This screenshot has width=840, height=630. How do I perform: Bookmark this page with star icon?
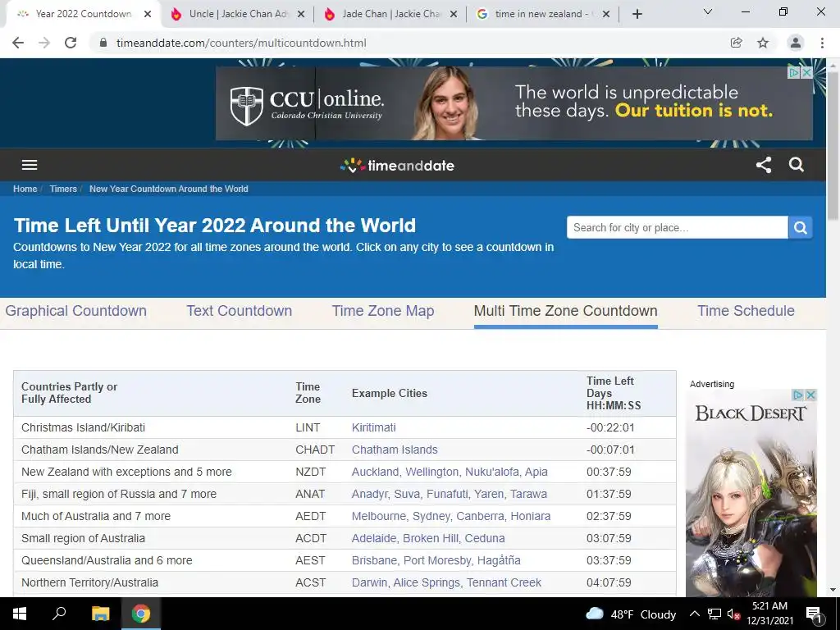point(763,43)
